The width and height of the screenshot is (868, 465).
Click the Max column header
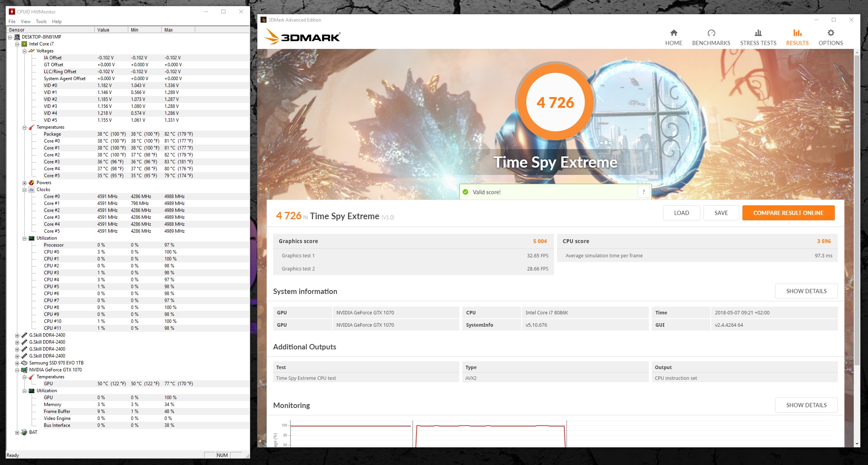click(x=178, y=30)
